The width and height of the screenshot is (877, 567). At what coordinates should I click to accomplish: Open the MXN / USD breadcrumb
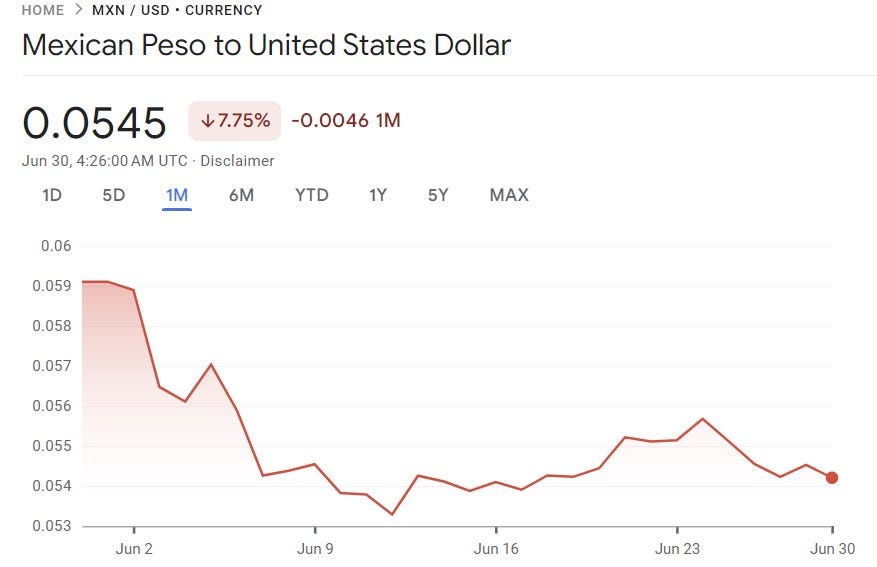[130, 10]
